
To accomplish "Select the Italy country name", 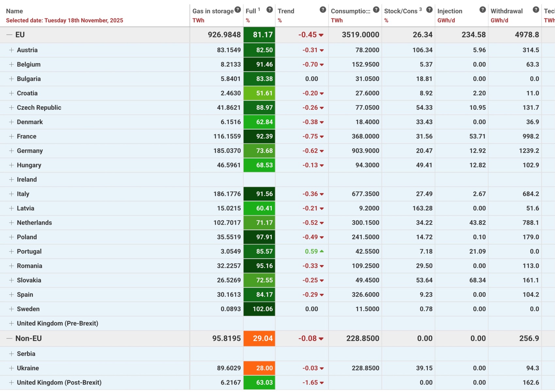I will tap(23, 194).
